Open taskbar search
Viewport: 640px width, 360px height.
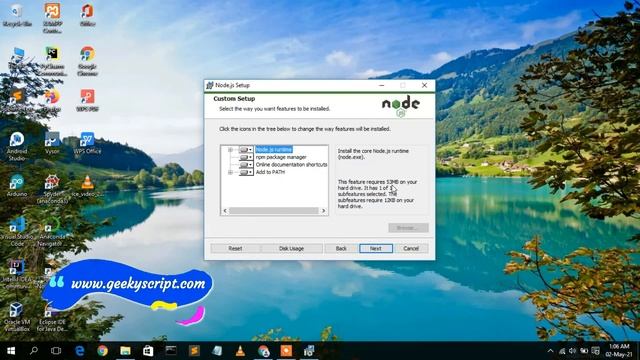[34, 351]
